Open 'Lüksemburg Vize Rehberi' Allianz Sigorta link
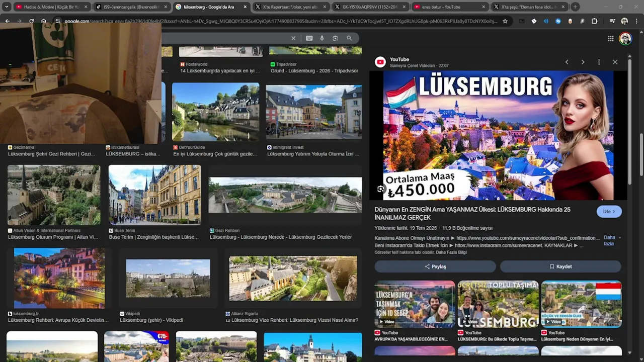The width and height of the screenshot is (644, 362). click(x=292, y=320)
